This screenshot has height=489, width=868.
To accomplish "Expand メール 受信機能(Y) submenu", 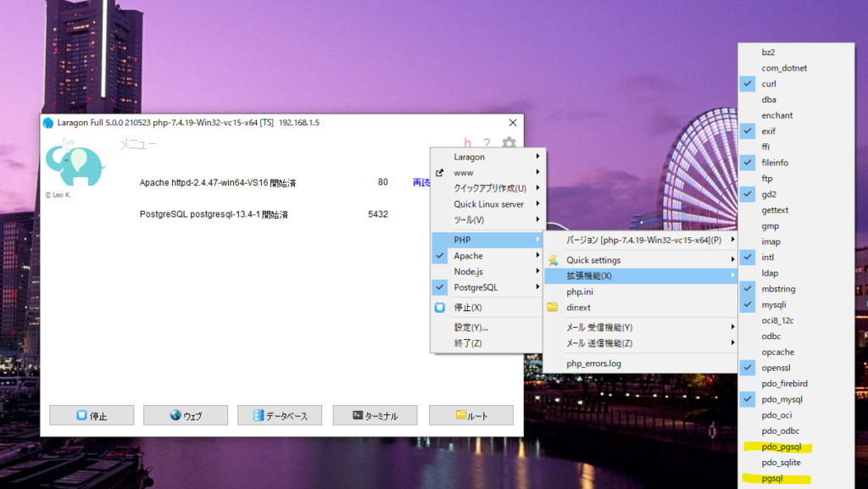I will pos(641,327).
